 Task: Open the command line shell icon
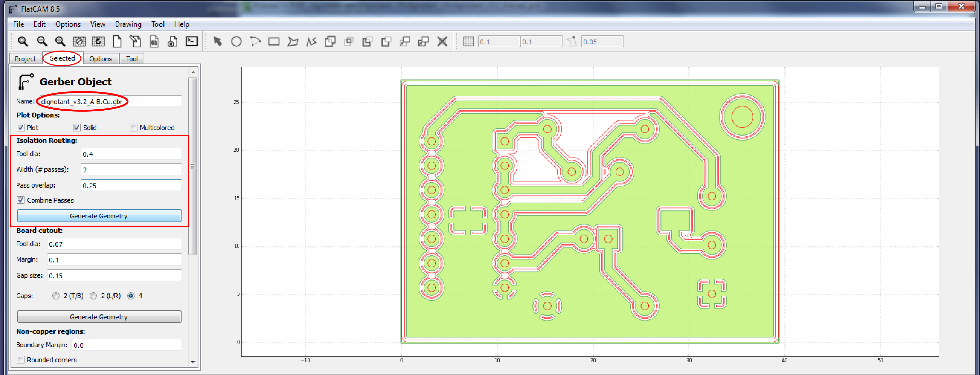point(191,41)
